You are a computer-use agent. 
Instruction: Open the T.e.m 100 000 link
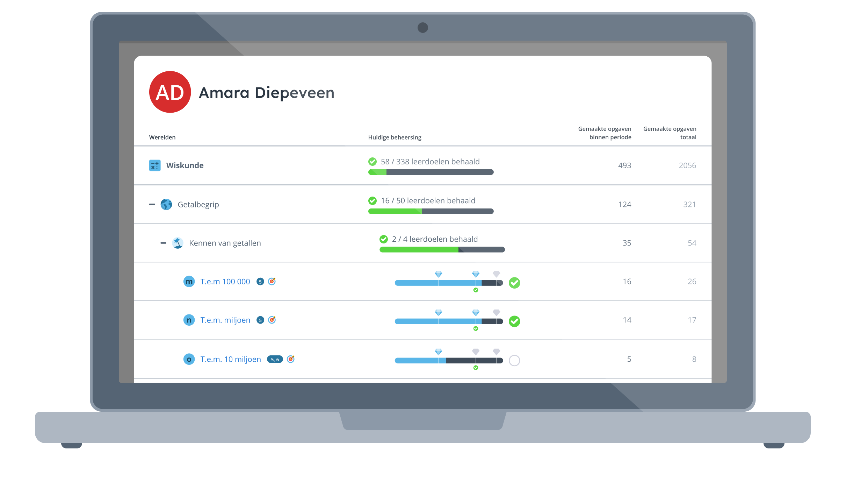pos(225,282)
